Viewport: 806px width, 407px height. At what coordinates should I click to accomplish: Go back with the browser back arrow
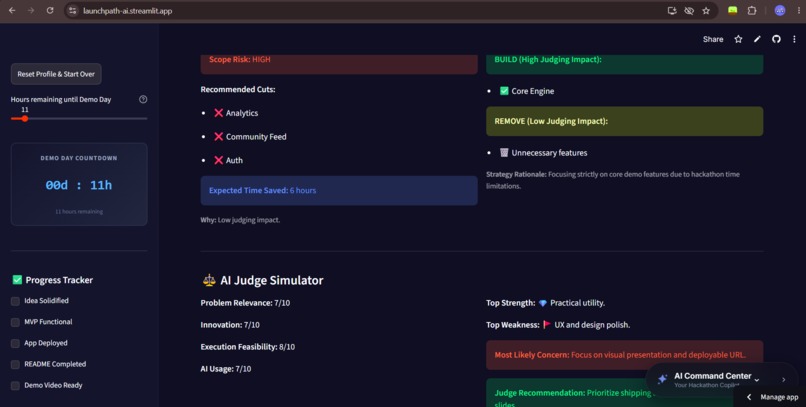point(12,10)
